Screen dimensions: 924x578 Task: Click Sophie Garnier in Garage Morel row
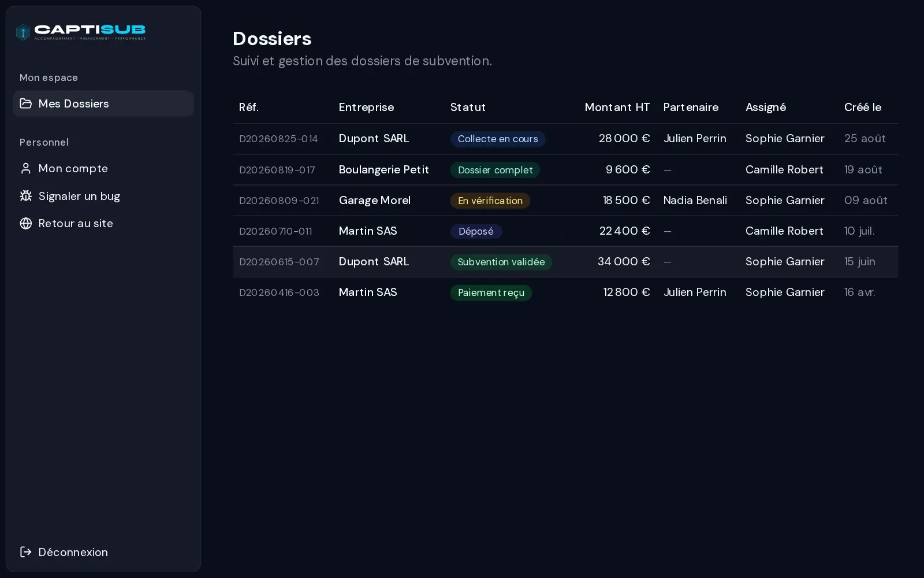(x=785, y=200)
